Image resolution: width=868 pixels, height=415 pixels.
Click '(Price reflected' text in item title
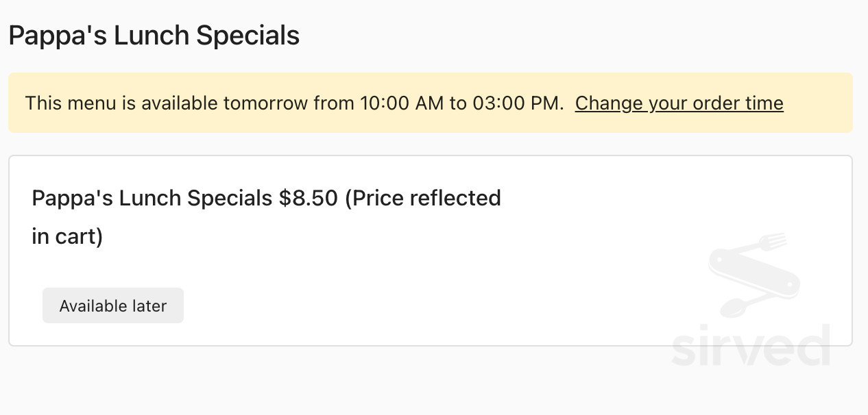pyautogui.click(x=423, y=199)
